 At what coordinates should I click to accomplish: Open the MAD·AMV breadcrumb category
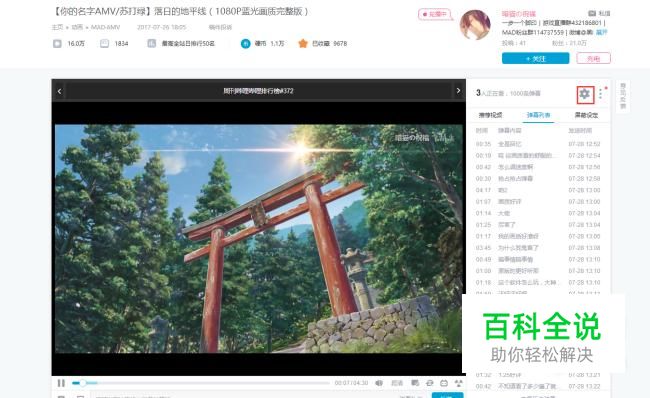click(105, 27)
